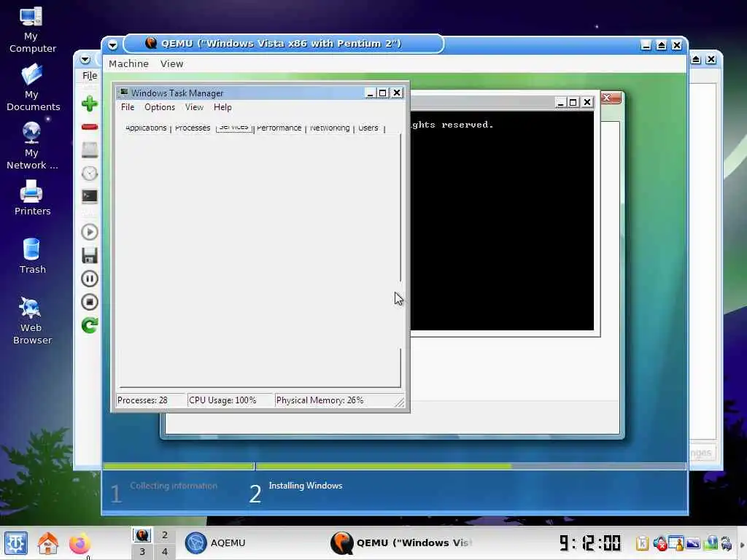Click the Task Manager title bar icon
Screen dimensions: 747x560
click(124, 93)
